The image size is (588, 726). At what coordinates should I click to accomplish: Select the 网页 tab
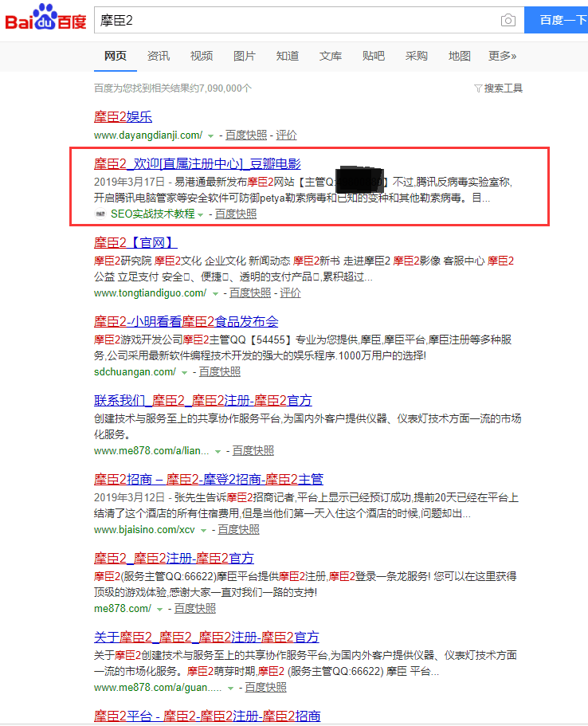pos(116,56)
